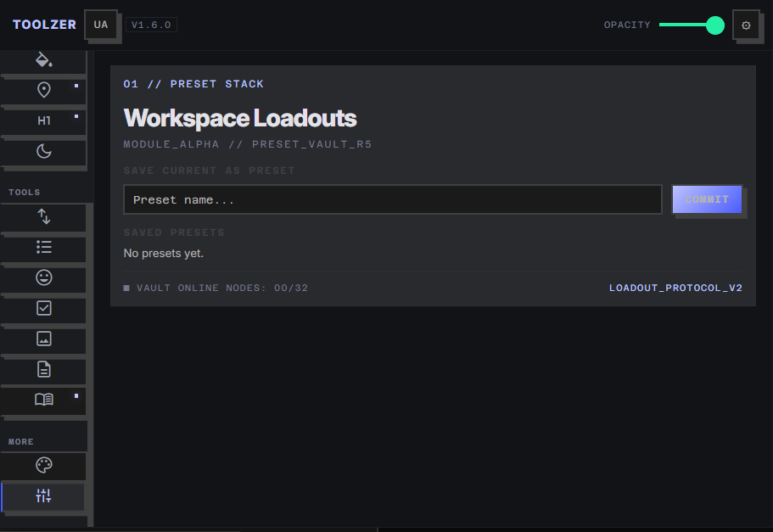Click the Workspace Loadouts heading
The height and width of the screenshot is (532, 773).
240,118
